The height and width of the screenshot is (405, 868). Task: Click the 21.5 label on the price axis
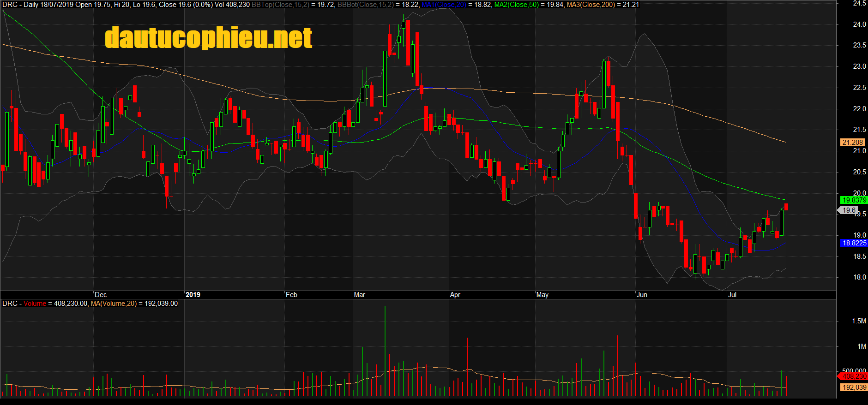pos(859,130)
